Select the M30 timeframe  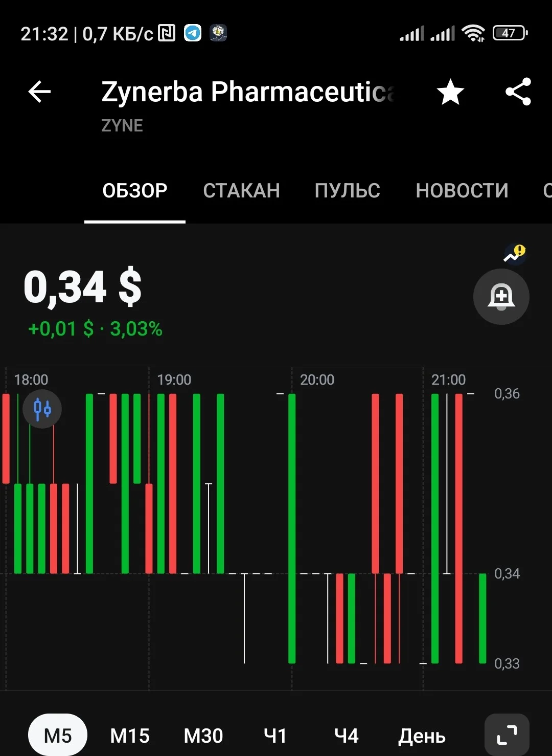[x=203, y=736]
